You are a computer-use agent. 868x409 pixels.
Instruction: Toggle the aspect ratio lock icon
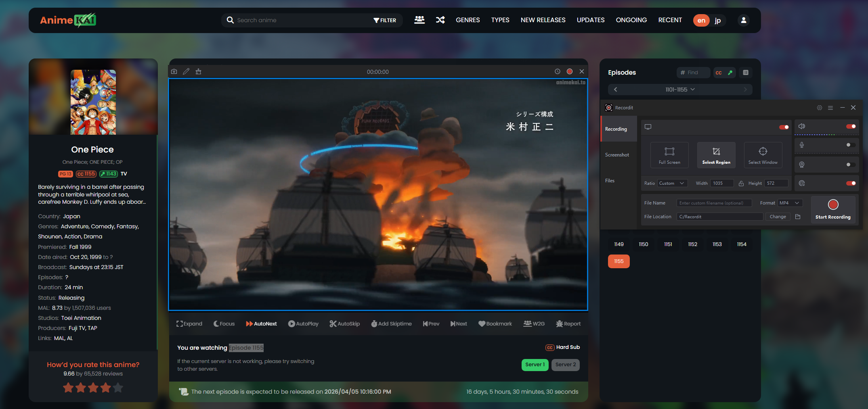point(741,183)
